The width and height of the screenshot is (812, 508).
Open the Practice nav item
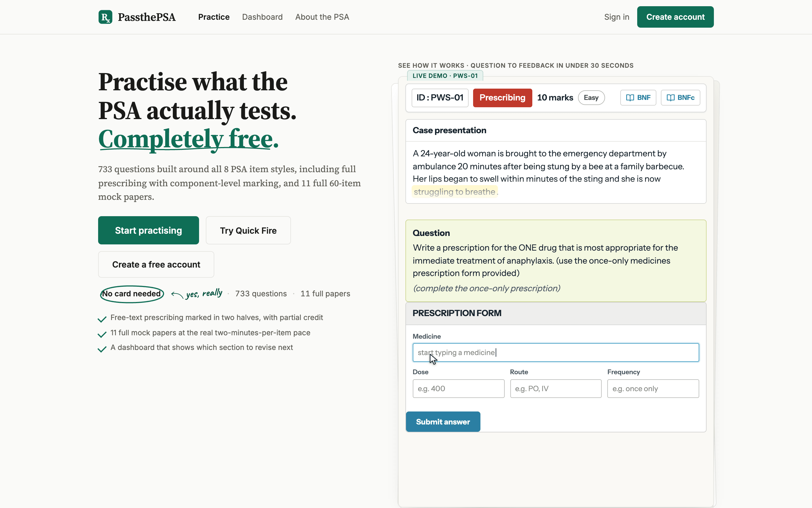[214, 17]
